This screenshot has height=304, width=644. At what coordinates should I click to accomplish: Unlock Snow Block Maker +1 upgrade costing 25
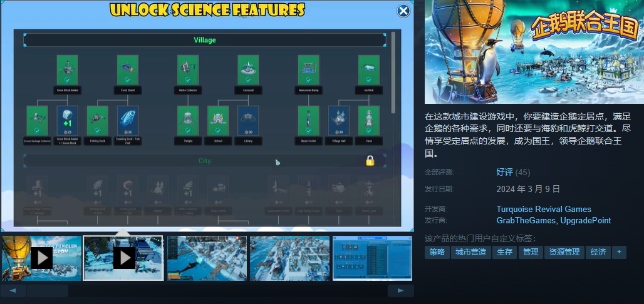(x=68, y=121)
